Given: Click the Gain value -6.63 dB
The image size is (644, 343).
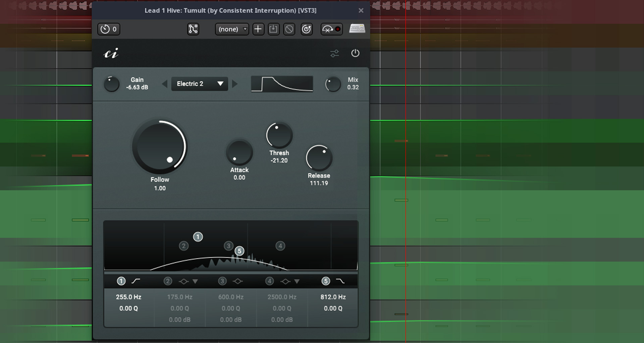Looking at the screenshot, I should point(137,87).
